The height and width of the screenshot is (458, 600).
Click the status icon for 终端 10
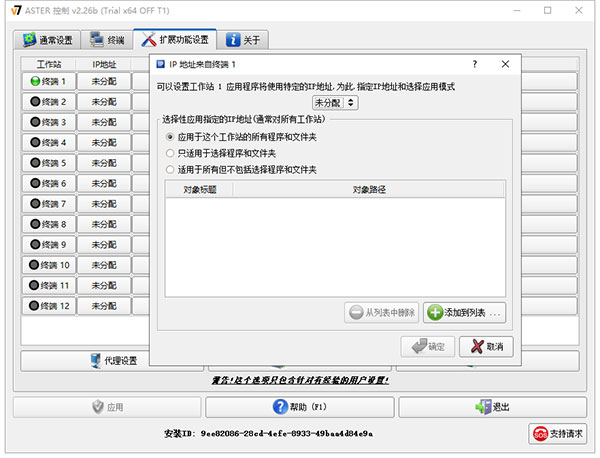[x=34, y=264]
